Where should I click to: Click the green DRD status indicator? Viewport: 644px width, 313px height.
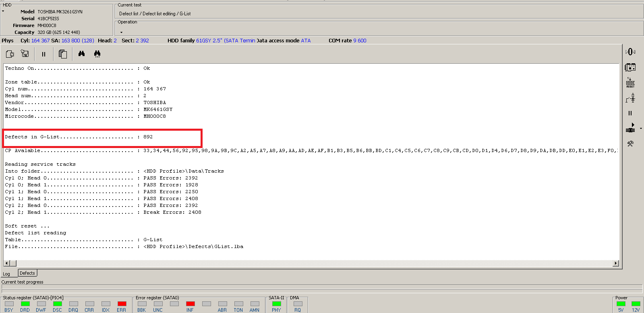coord(25,304)
